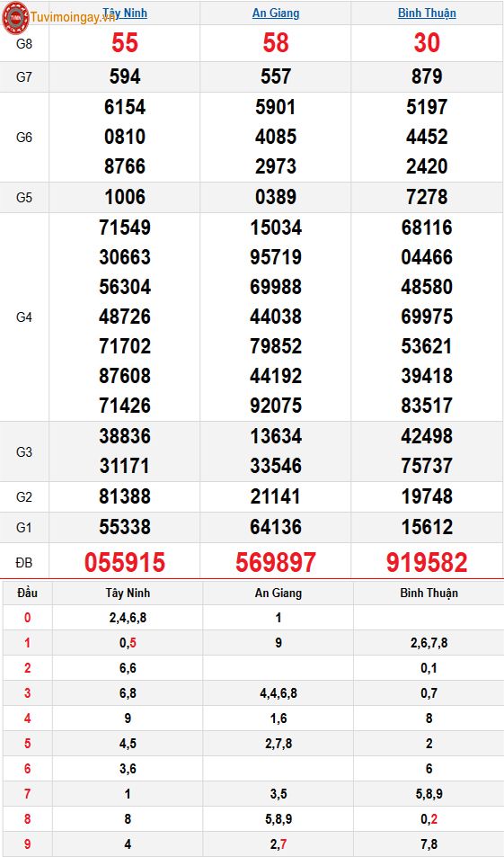Select the ĐB row label

[24, 561]
